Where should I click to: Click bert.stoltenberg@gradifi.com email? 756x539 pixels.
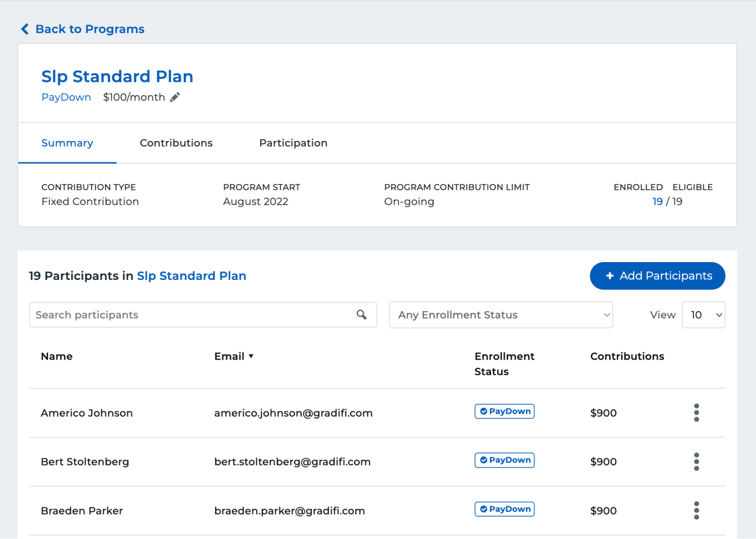coord(292,461)
